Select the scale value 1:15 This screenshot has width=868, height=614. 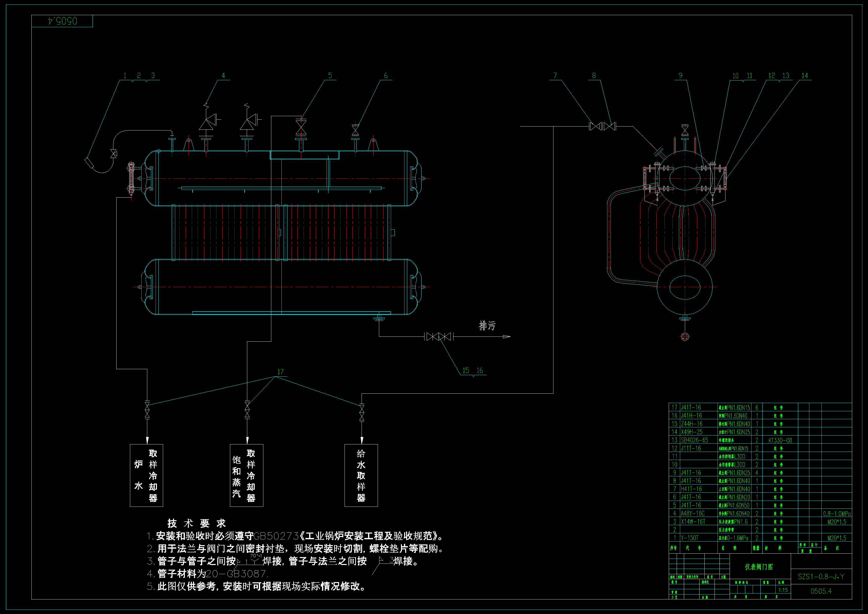(x=783, y=590)
